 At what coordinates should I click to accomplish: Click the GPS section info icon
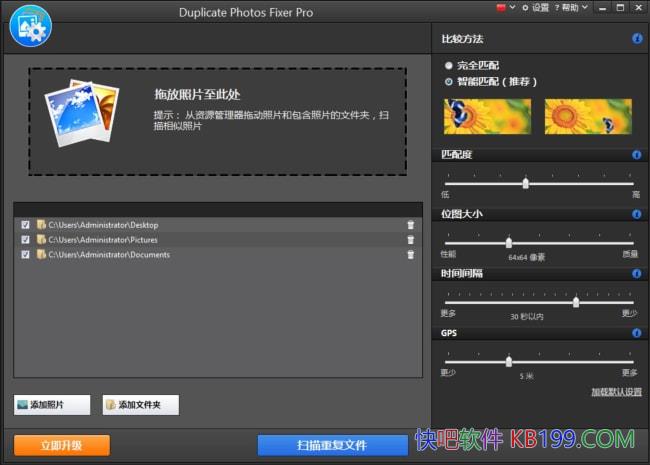tap(637, 332)
